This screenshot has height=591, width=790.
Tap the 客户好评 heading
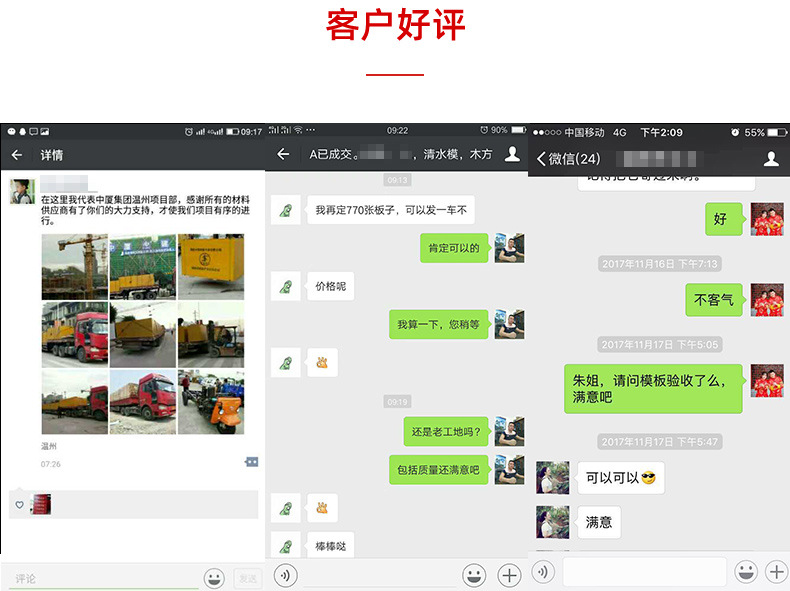coord(395,25)
